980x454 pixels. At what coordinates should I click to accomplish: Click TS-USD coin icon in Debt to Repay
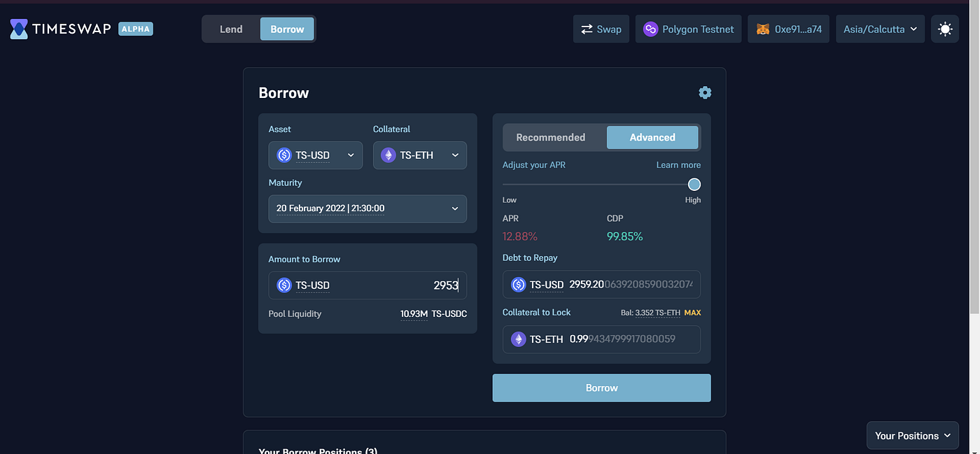(x=518, y=285)
